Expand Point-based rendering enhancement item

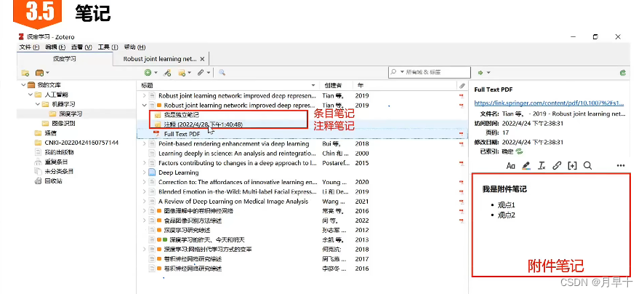[x=144, y=144]
